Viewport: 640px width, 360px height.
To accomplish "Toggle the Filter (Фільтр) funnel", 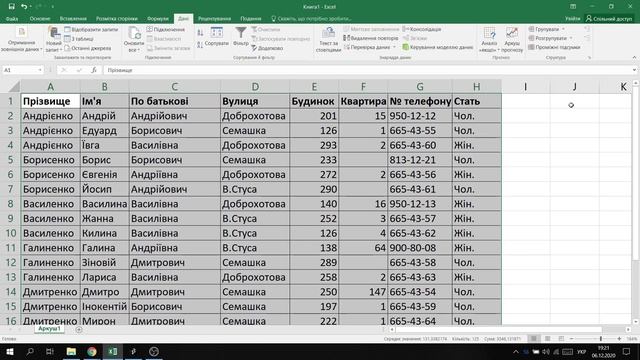I will click(x=241, y=36).
